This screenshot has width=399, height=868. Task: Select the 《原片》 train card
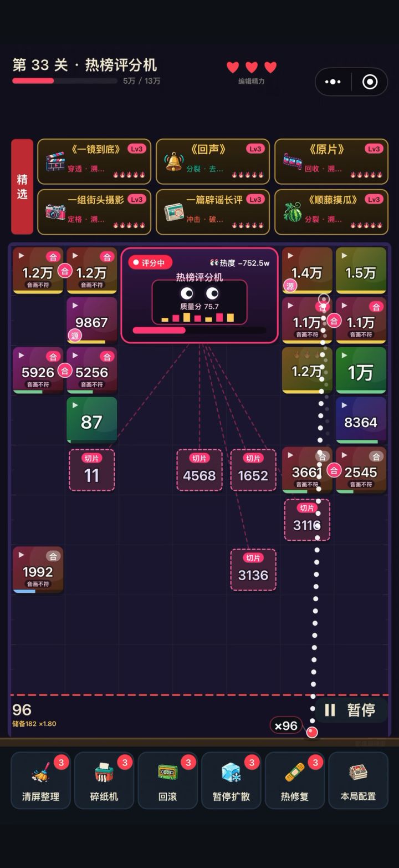(331, 161)
